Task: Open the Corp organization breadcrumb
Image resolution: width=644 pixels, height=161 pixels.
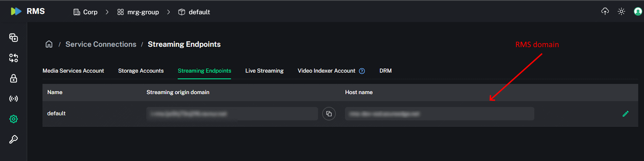Action: (x=86, y=12)
